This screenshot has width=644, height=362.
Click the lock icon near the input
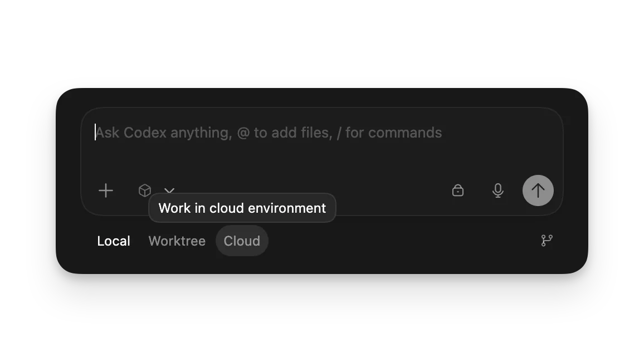(x=458, y=190)
